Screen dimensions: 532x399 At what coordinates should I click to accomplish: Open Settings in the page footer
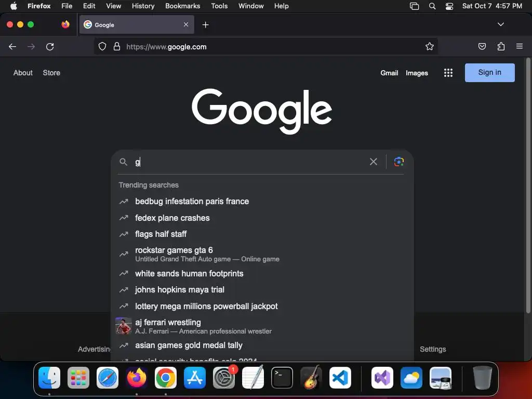433,349
